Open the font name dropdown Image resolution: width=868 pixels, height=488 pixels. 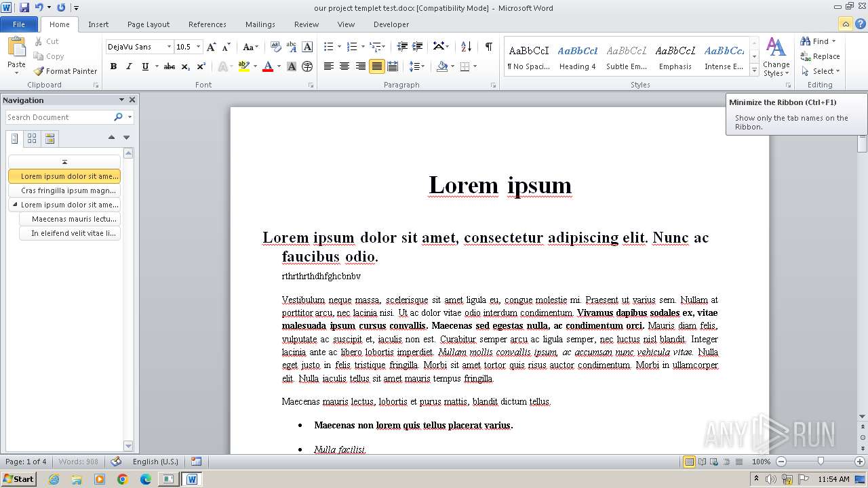point(169,47)
